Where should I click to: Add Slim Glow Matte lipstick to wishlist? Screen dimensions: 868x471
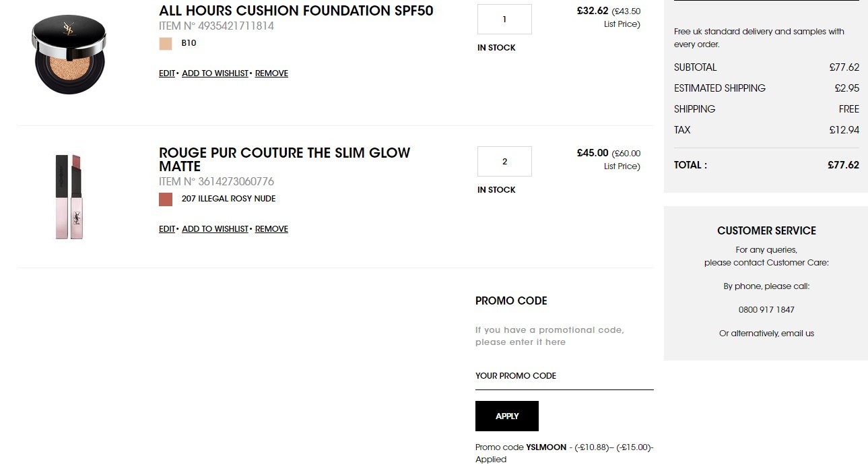215,229
